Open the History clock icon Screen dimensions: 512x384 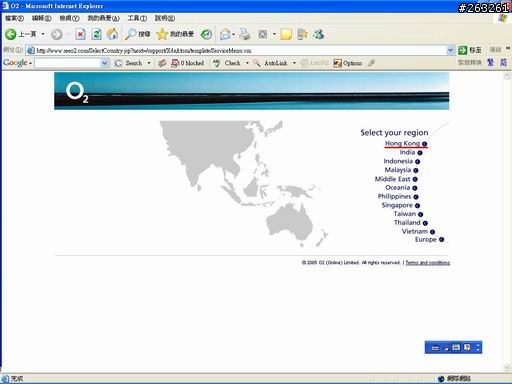tap(206, 34)
